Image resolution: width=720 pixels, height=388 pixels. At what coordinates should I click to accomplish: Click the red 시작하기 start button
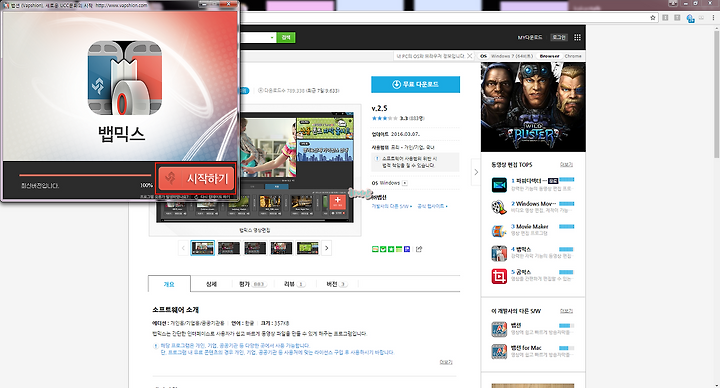(x=196, y=178)
